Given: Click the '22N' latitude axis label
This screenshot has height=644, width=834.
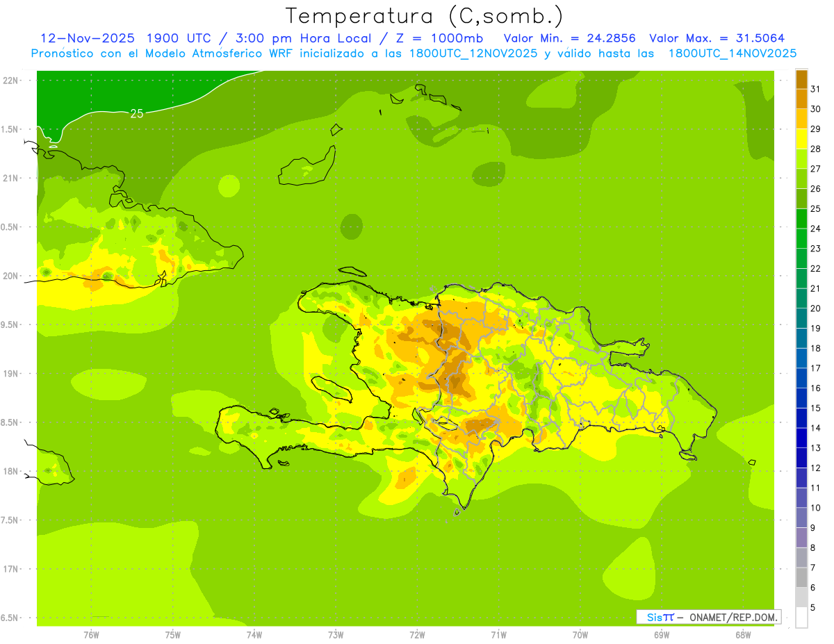Looking at the screenshot, I should tap(11, 81).
